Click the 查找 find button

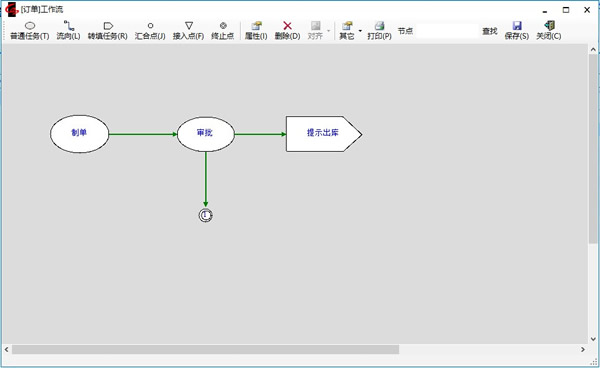coord(490,31)
